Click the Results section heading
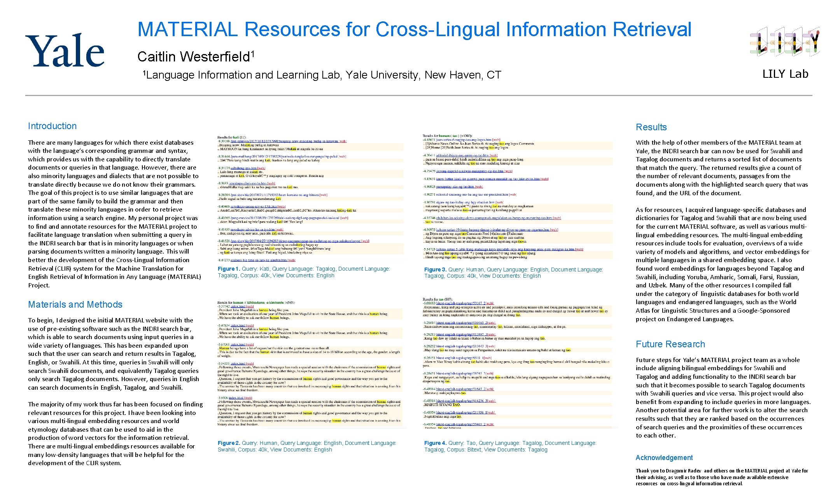This screenshot has height=504, width=840. point(651,127)
